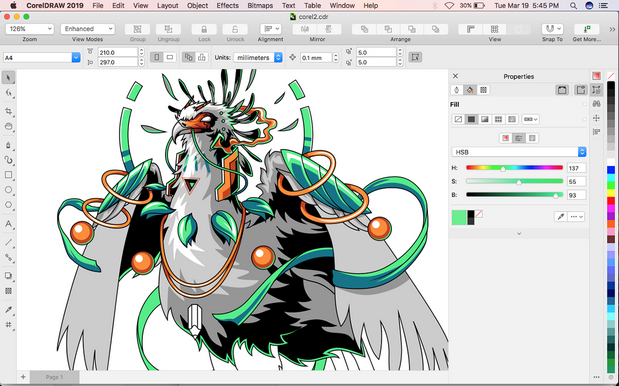Viewport: 619px width, 386px height.
Task: Open the Bitmaps menu
Action: [x=260, y=6]
